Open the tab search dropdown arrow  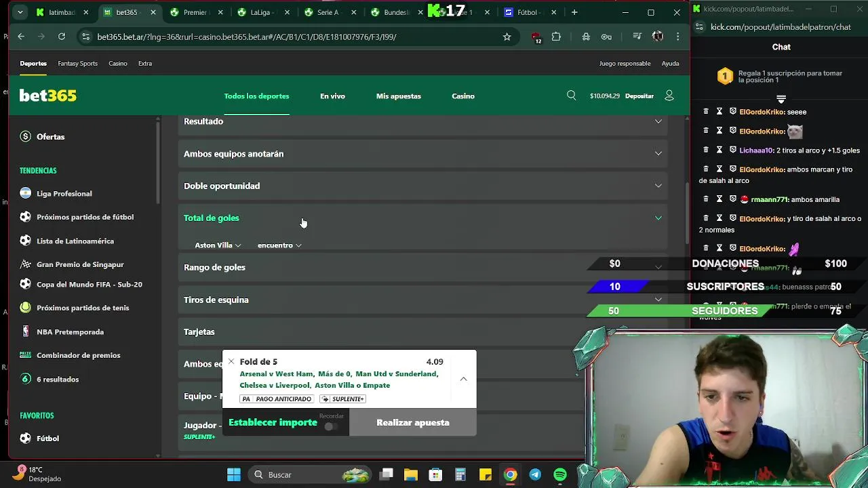(20, 12)
